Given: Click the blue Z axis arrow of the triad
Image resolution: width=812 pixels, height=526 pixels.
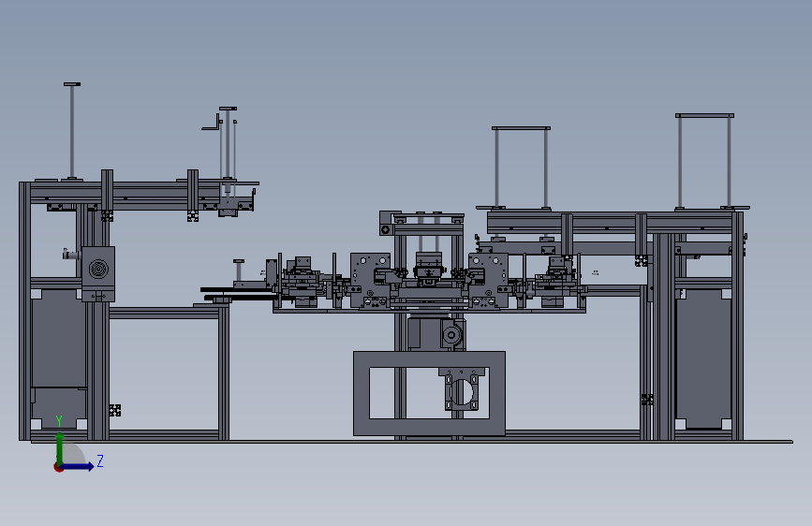Looking at the screenshot, I should coord(78,466).
